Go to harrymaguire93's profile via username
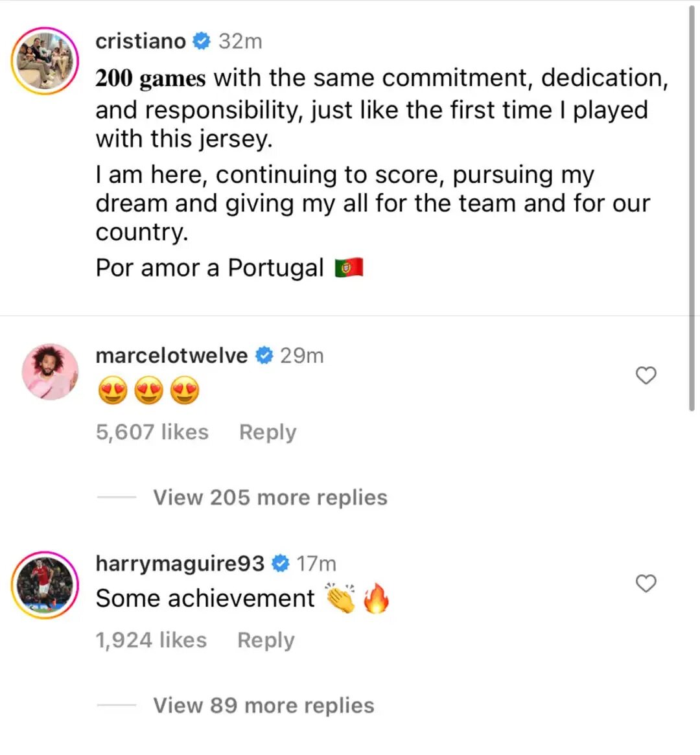 pyautogui.click(x=180, y=563)
